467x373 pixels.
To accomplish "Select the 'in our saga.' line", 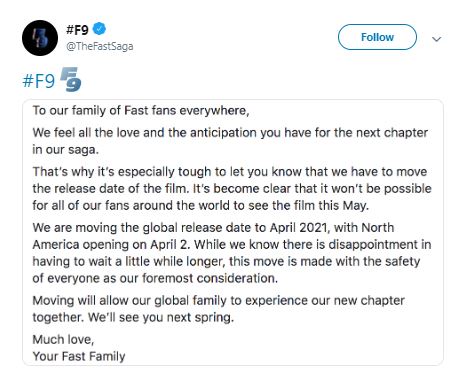I will (x=66, y=150).
